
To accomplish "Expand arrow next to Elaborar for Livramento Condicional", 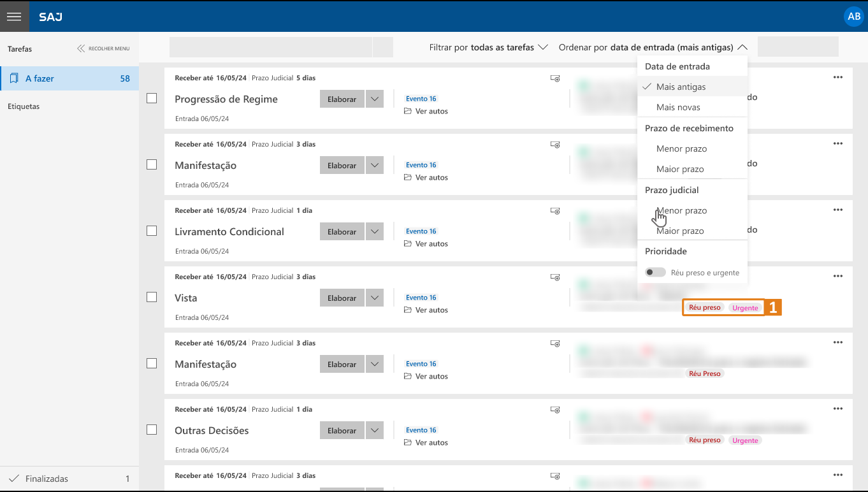I will [x=375, y=232].
